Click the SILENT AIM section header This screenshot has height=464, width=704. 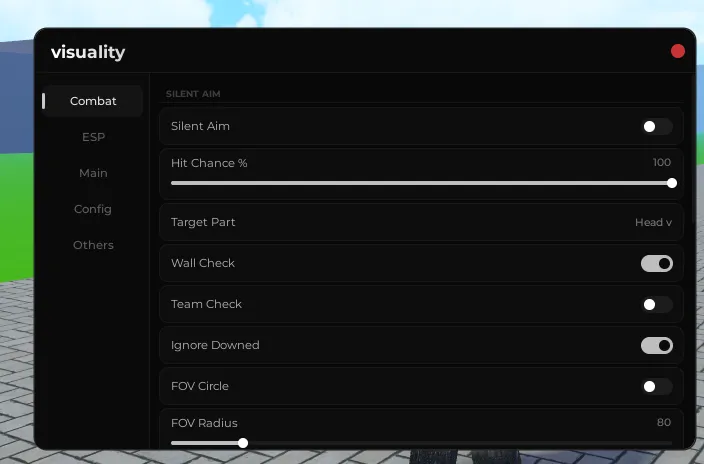(x=193, y=94)
